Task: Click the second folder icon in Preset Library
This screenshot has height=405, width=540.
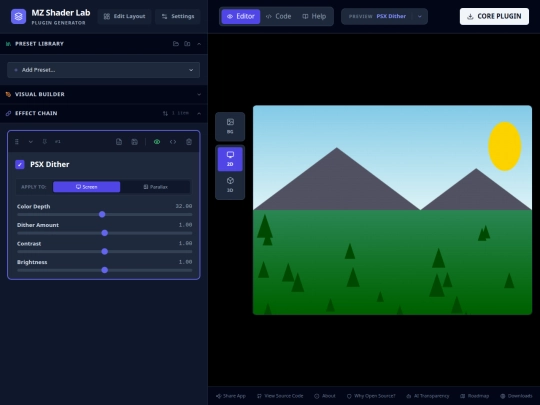Action: tap(187, 44)
